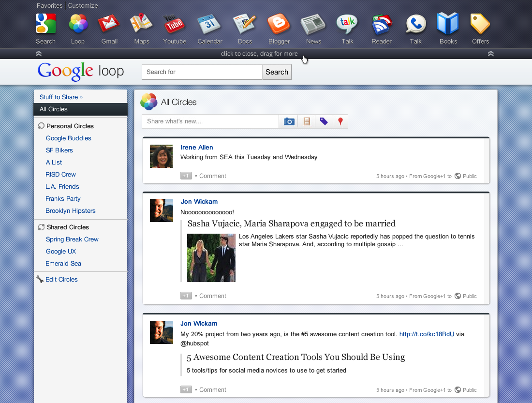Open the Google Buddies circle
Image resolution: width=532 pixels, height=403 pixels.
(69, 138)
